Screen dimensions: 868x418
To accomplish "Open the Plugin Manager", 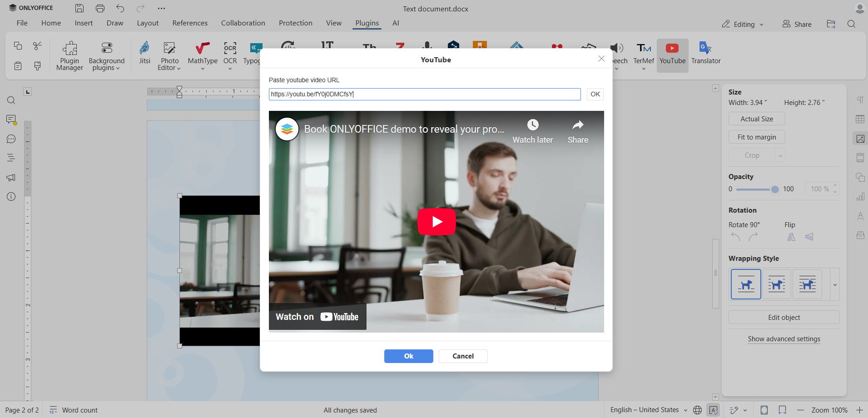I will (69, 56).
